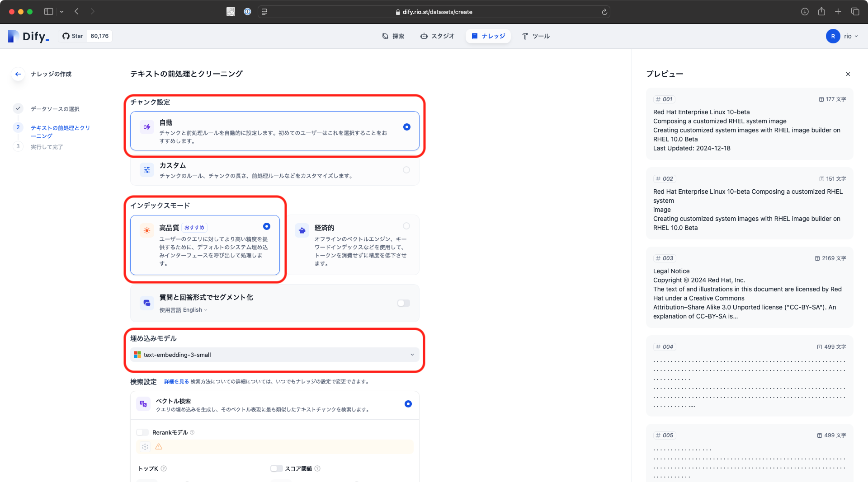Click the Dify logo
The width and height of the screenshot is (868, 482).
click(x=28, y=36)
